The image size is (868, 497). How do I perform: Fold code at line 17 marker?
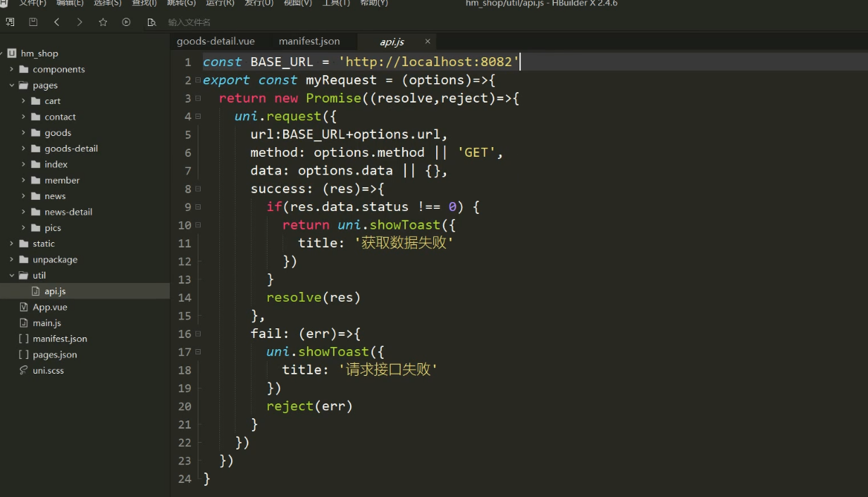click(x=198, y=352)
